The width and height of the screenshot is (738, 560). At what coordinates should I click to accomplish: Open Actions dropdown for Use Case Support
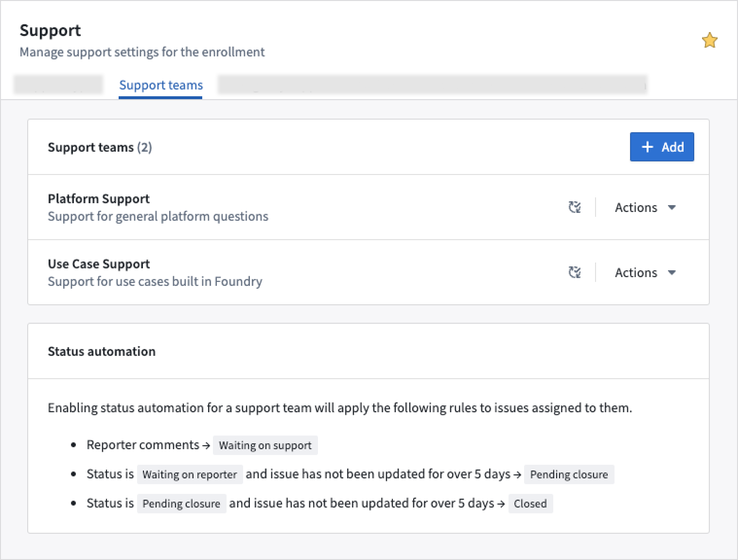(646, 273)
